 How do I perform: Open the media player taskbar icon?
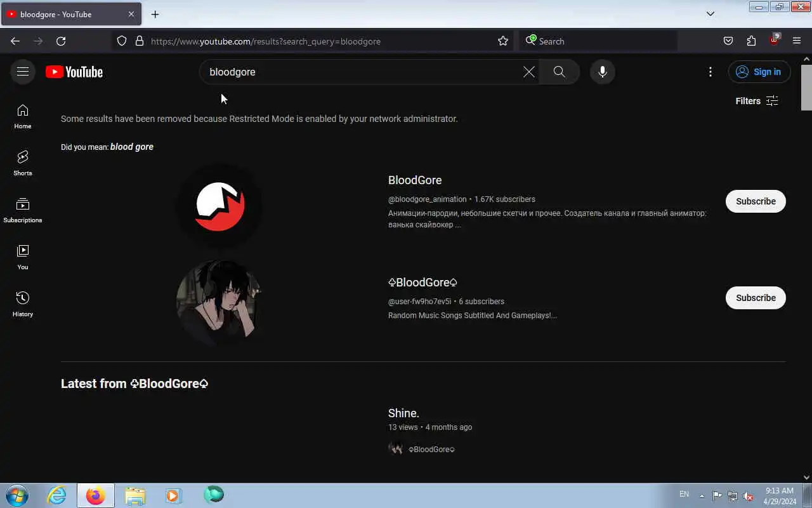click(x=173, y=495)
